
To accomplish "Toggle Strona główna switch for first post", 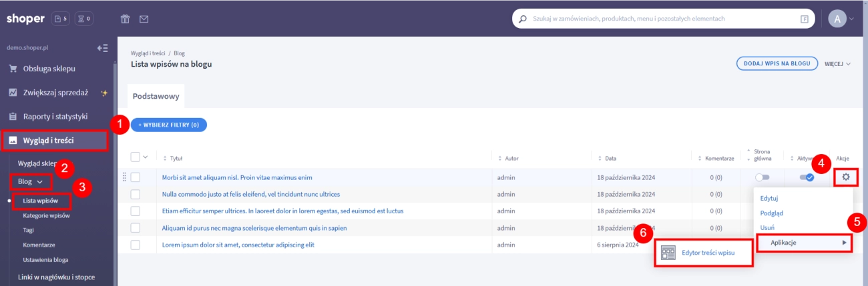I will (x=762, y=177).
